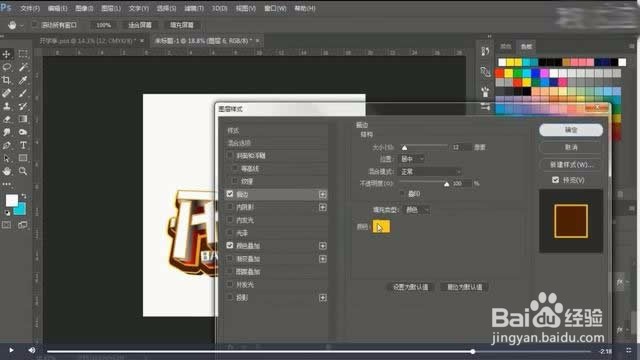The height and width of the screenshot is (360, 640).
Task: Click the 适合屏幕 fit screen button
Action: click(140, 25)
